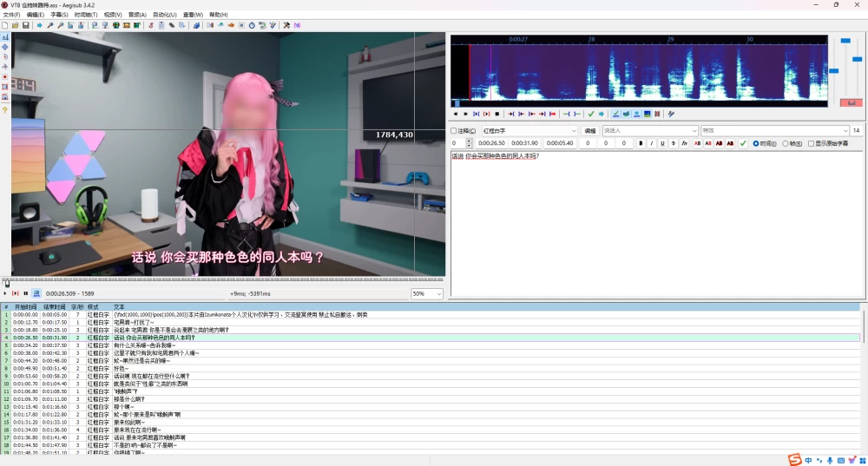Click the 编辑 style edit button

(590, 131)
